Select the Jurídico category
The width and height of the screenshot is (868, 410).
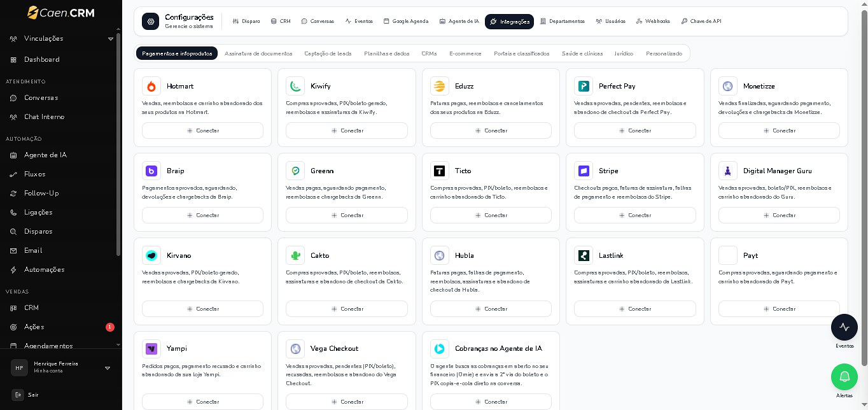(x=624, y=53)
